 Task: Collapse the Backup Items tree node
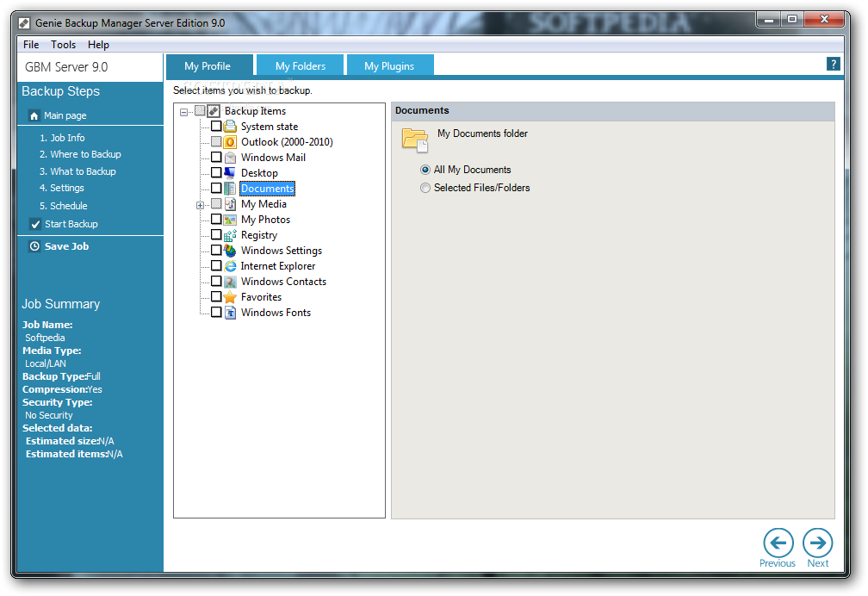tap(183, 113)
